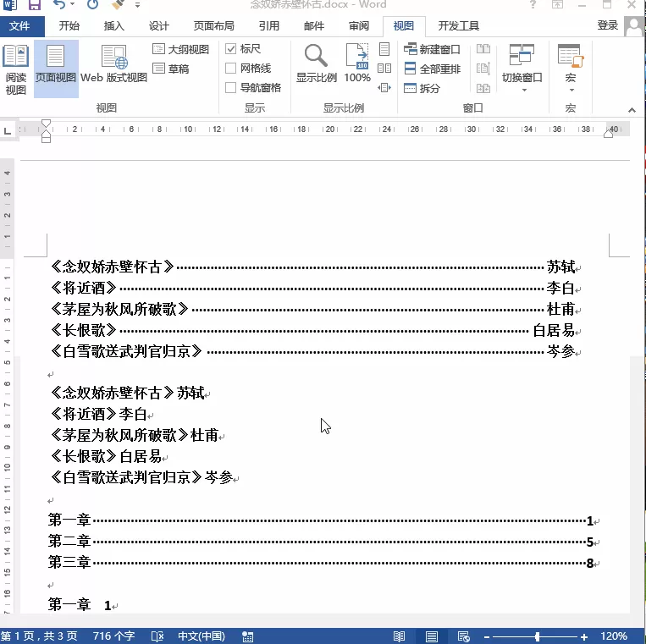Click the TOC line 《将近酒》 李白
646x644 pixels.
point(312,288)
